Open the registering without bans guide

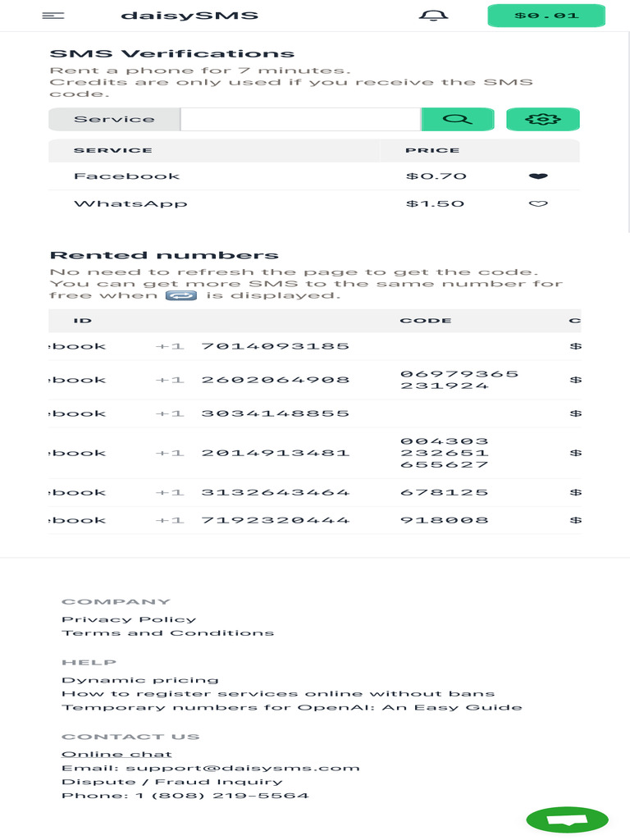(278, 694)
